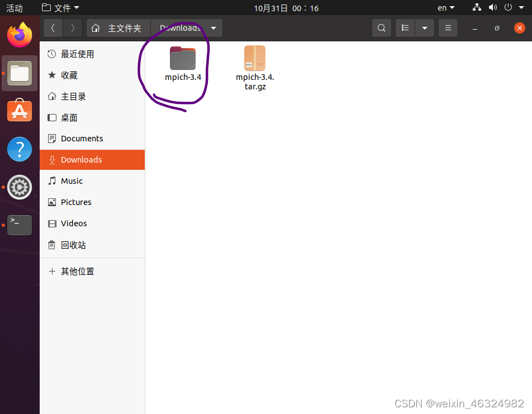Open Firefox from the dock
This screenshot has width=532, height=414.
[20, 35]
